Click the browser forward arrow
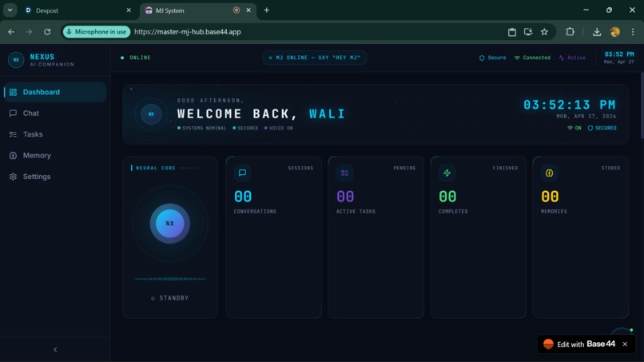This screenshot has height=362, width=644. coord(29,32)
